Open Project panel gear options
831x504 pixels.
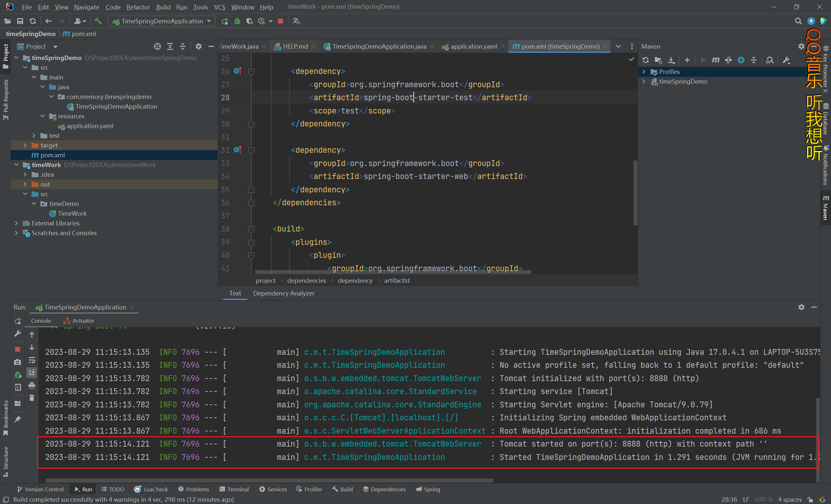(x=199, y=46)
